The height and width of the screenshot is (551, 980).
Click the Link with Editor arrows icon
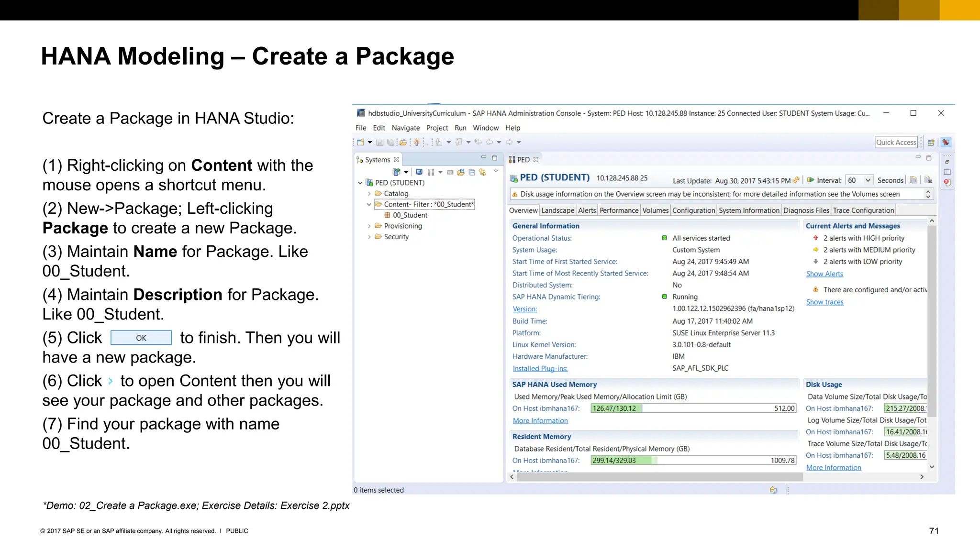[x=482, y=172]
